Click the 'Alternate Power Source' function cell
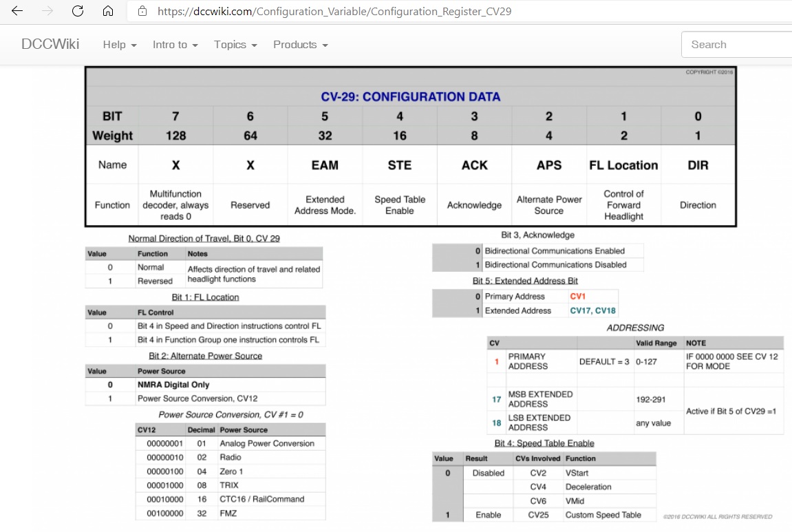The image size is (792, 532). tap(549, 205)
